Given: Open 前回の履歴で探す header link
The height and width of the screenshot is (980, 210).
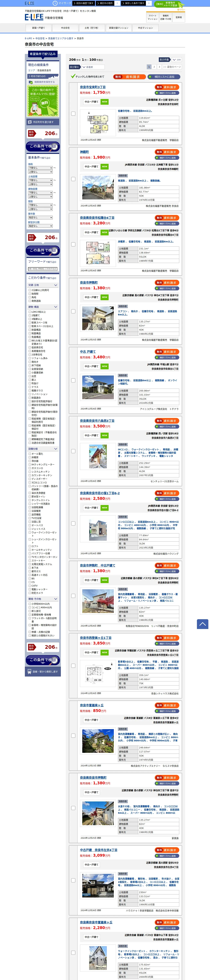Looking at the screenshot, I should 83,3.
